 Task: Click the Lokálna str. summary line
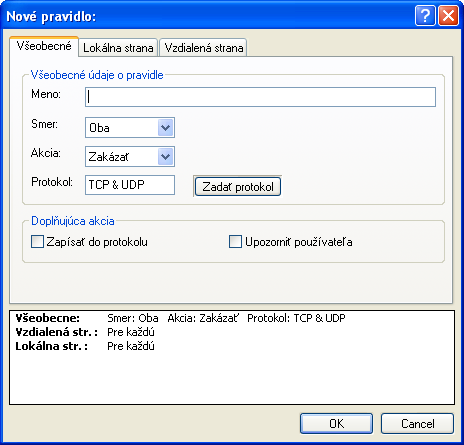pyautogui.click(x=85, y=346)
